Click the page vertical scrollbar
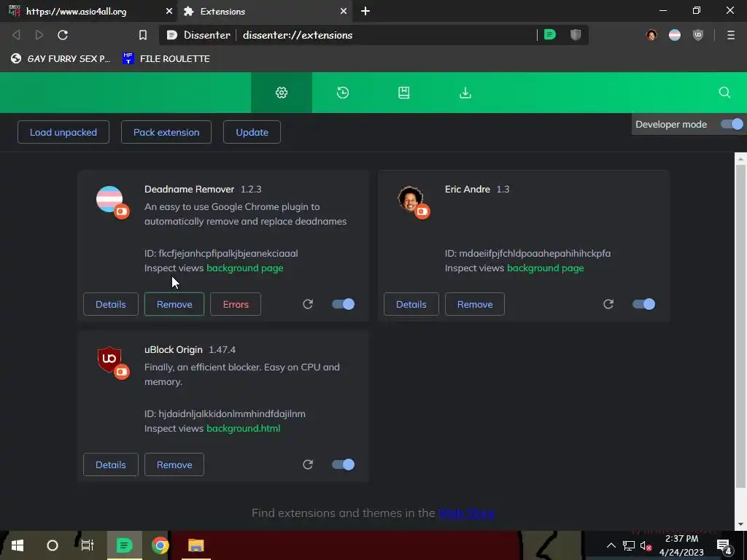 coord(740,326)
